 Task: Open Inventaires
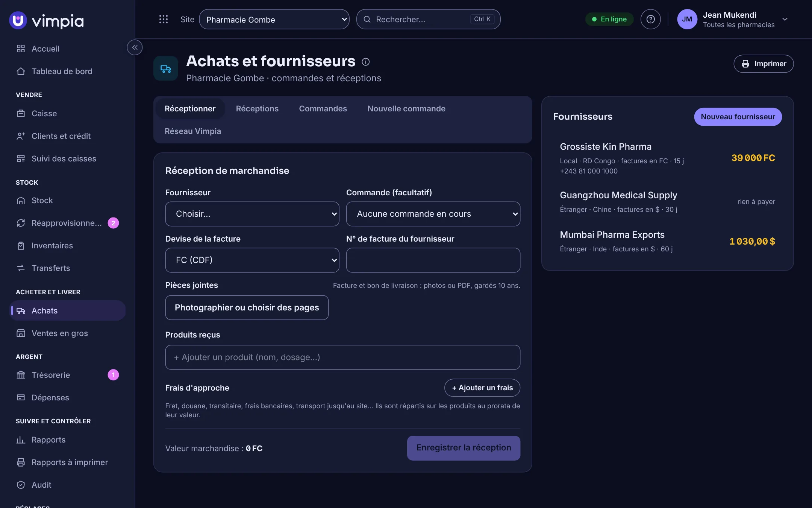point(67,245)
